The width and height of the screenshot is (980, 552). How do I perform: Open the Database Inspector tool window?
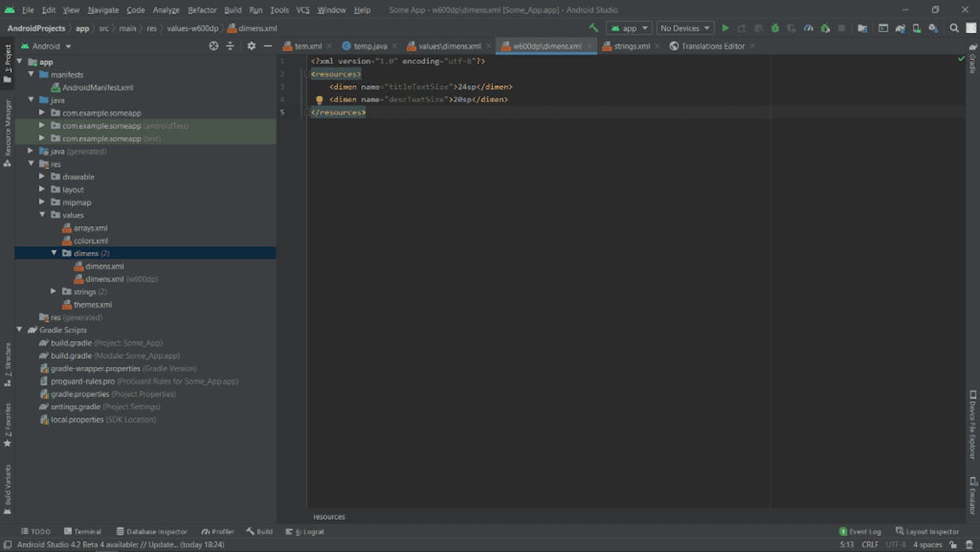tap(152, 531)
